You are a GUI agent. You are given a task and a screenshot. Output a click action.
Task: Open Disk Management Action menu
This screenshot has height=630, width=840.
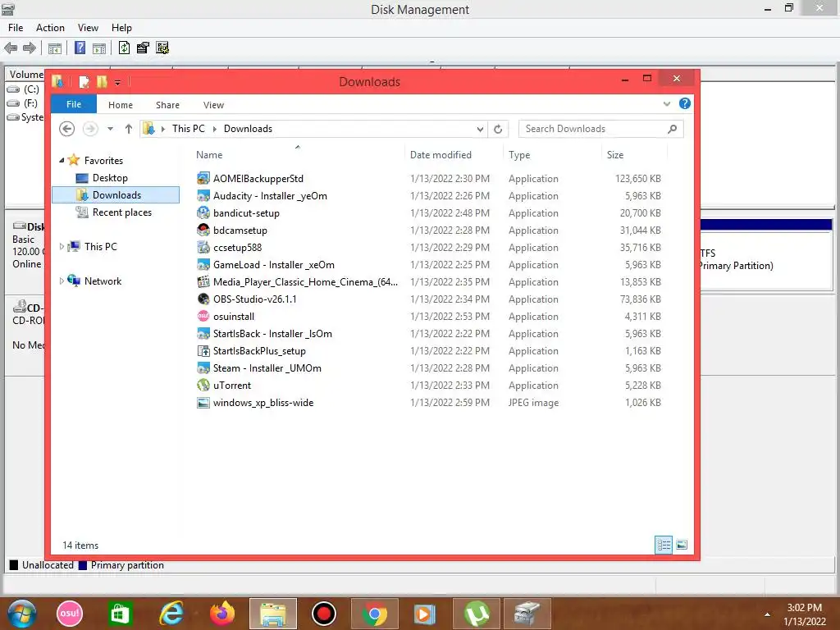(50, 28)
